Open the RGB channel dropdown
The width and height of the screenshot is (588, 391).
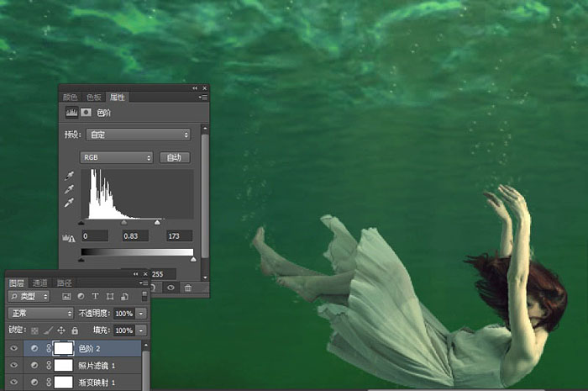click(x=116, y=157)
